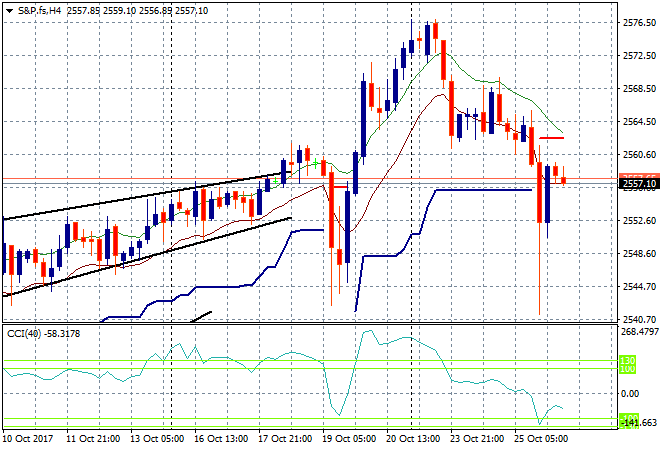The height and width of the screenshot is (450, 660).
Task: Click the 25 Oct 05:00 time label
Action: point(541,439)
